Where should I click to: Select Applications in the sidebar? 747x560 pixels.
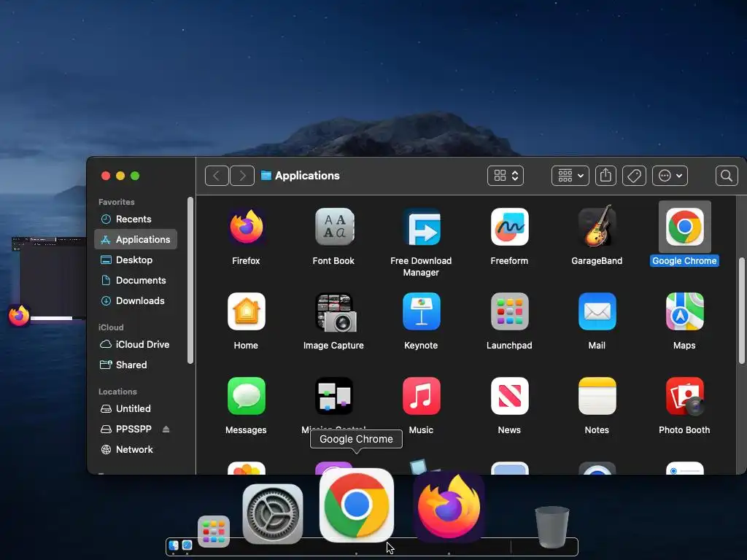click(x=136, y=239)
